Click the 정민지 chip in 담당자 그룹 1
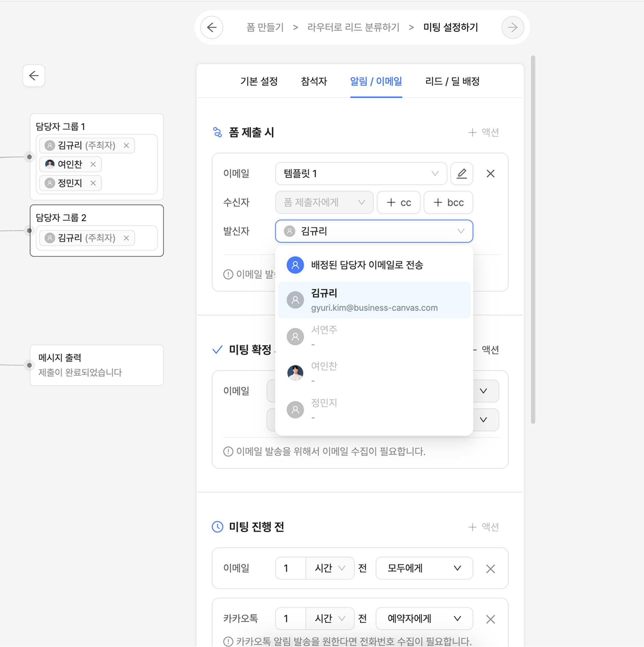 (x=70, y=183)
